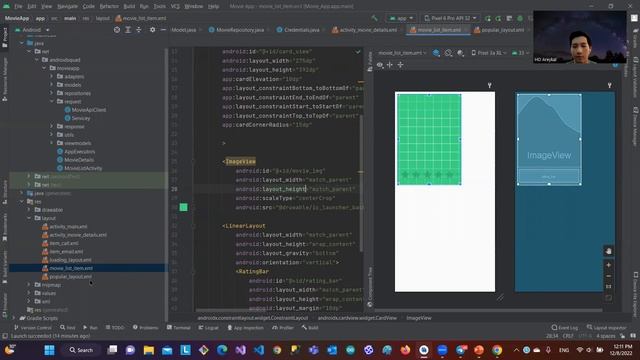Screen dimensions: 640x360
Task: Select the green card in design preview
Action: pos(429,140)
